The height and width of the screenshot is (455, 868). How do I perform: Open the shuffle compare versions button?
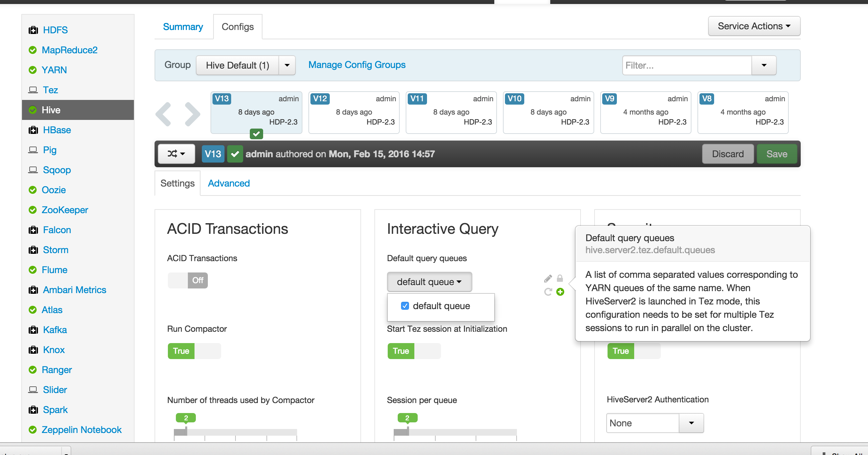coord(176,154)
